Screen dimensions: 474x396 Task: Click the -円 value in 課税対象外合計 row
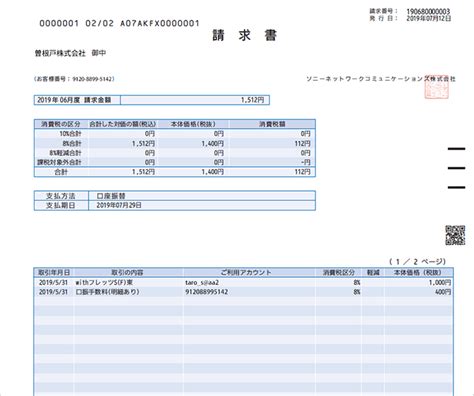(x=306, y=162)
